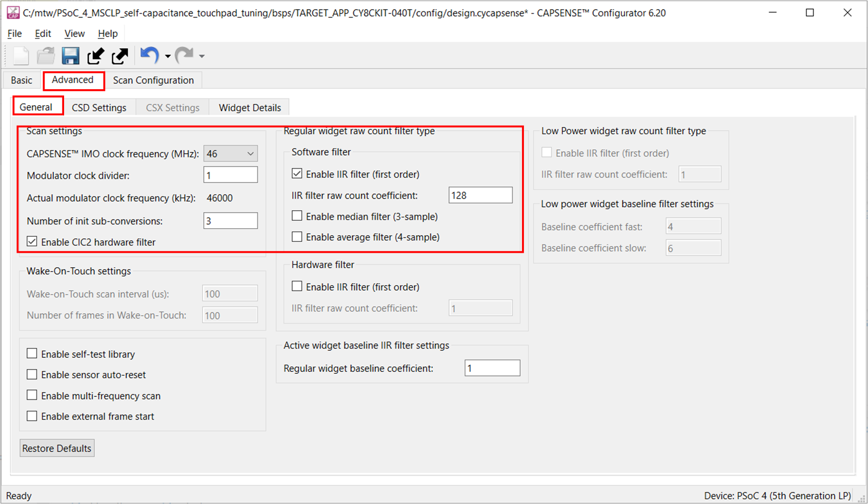Click the Baseline coefficient fast field
Image resolution: width=868 pixels, height=504 pixels.
point(694,226)
